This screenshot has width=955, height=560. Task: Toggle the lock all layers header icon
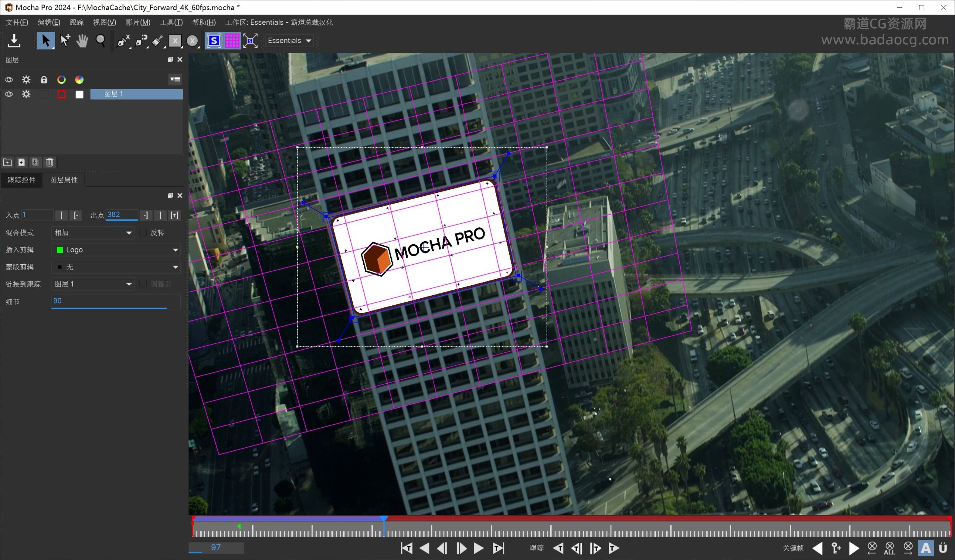[x=44, y=79]
